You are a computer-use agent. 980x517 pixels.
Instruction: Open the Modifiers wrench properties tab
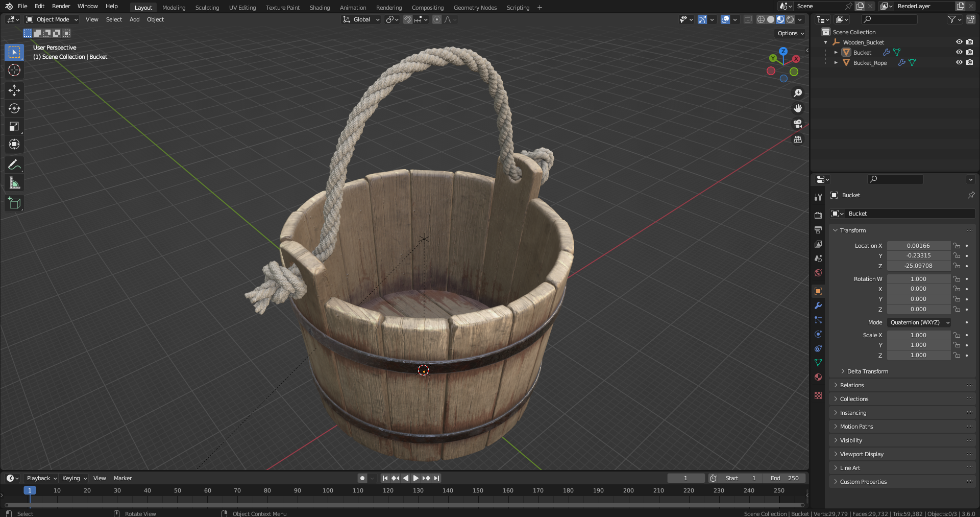coord(818,306)
